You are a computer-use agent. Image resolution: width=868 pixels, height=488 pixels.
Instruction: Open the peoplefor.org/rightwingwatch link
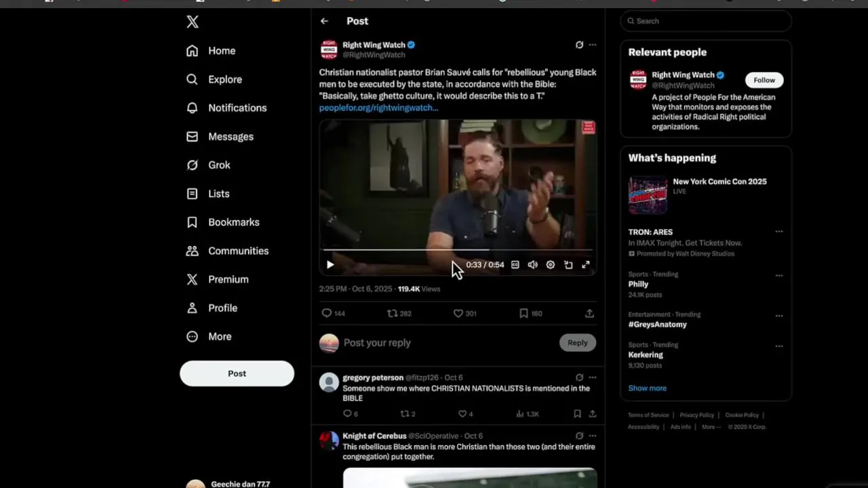tap(378, 108)
